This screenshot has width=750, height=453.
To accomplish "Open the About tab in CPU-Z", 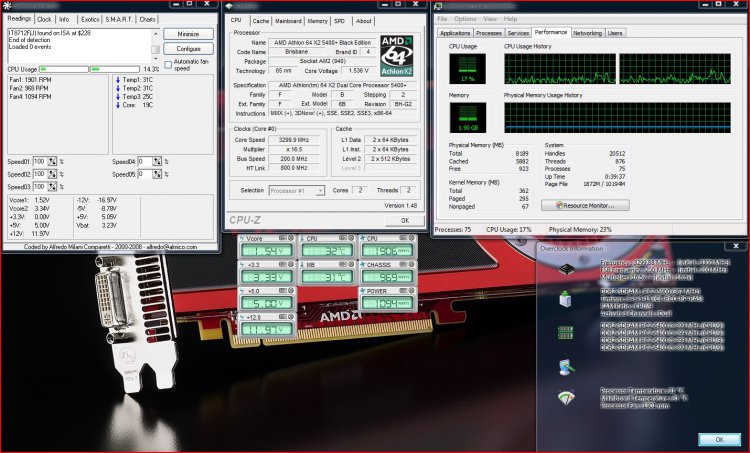I will click(363, 21).
